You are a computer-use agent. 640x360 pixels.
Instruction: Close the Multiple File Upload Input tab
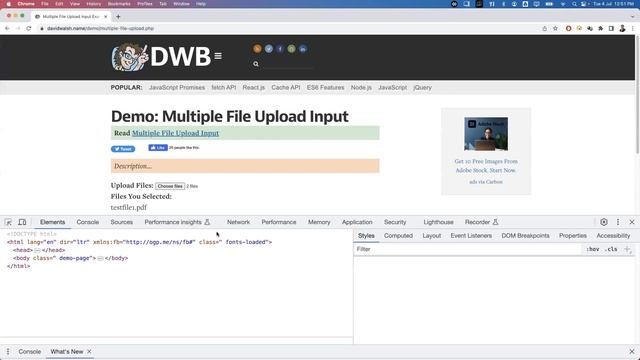106,17
